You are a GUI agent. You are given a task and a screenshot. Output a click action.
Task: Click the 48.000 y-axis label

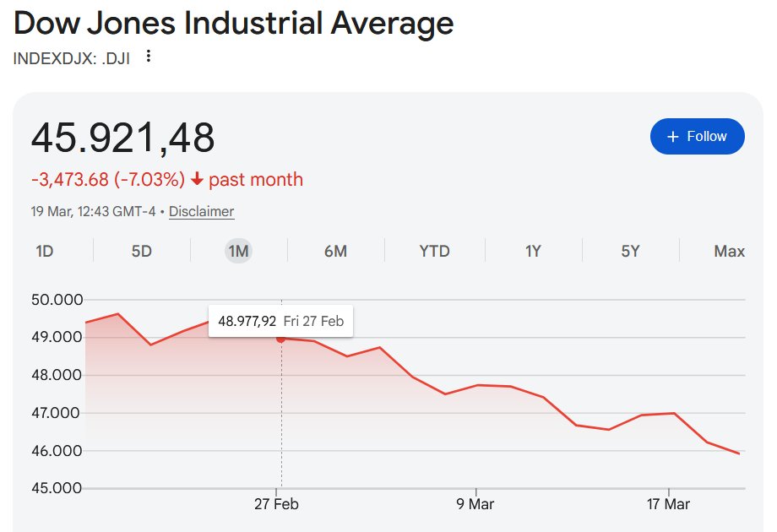57,375
